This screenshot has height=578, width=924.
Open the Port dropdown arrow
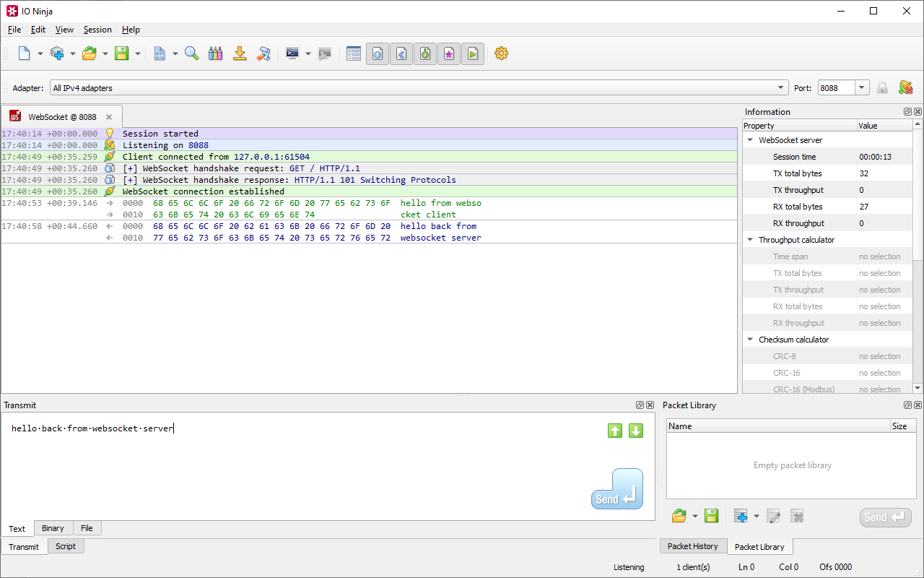pyautogui.click(x=862, y=88)
